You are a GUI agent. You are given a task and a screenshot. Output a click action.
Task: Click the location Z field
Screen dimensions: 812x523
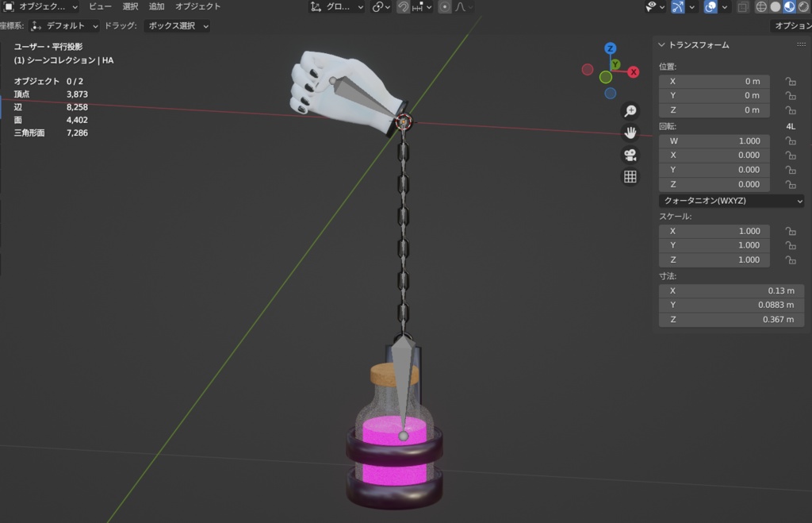714,110
